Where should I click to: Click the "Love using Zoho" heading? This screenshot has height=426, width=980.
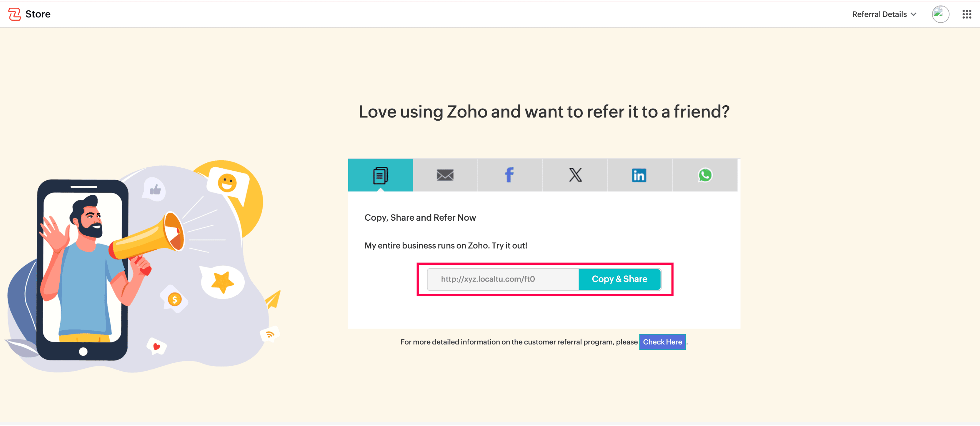544,112
